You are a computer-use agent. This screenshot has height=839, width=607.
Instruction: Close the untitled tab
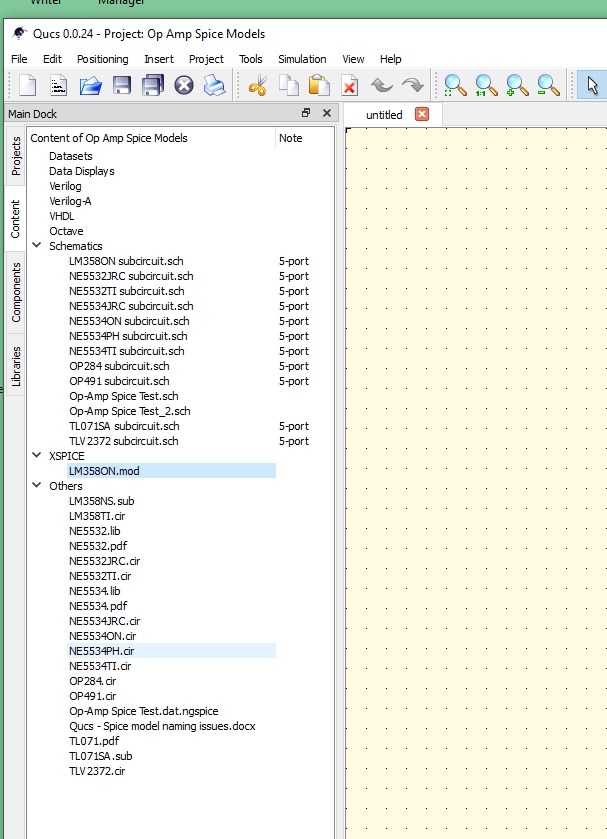(422, 114)
